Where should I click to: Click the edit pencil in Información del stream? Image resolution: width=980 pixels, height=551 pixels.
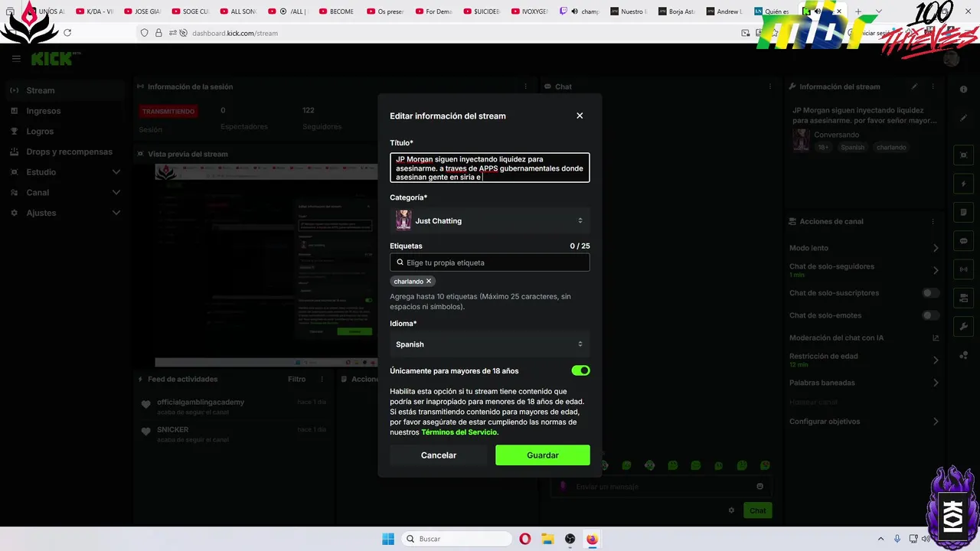[914, 86]
